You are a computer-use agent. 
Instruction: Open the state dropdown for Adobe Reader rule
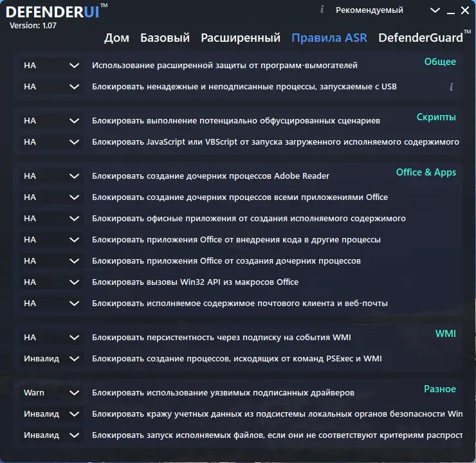51,176
